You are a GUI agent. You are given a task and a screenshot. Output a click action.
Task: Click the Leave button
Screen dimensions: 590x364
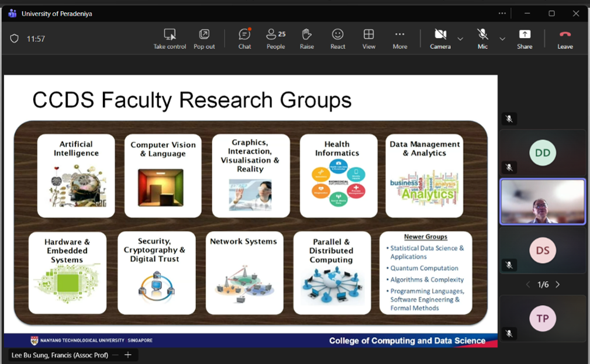564,38
